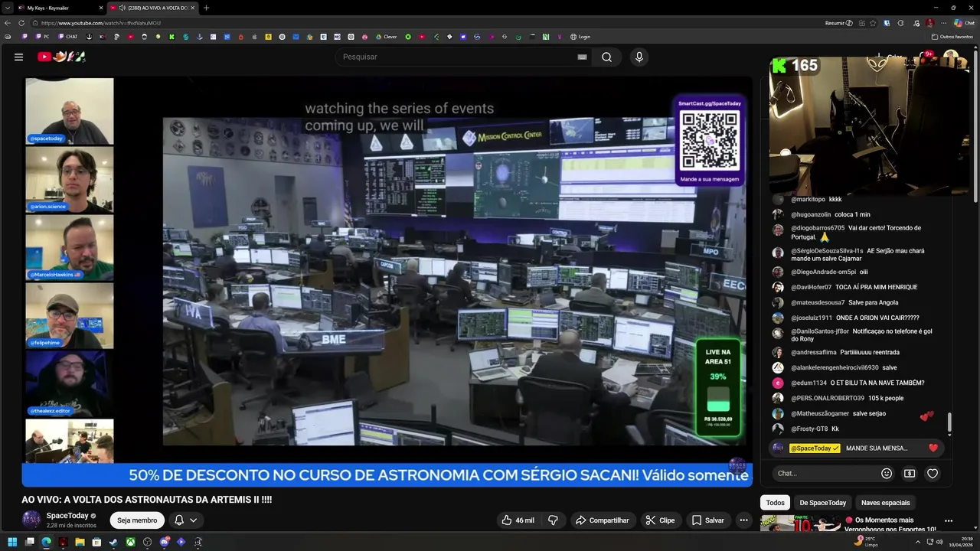Screen dimensions: 980x551
Task: Open more actions menu beside Salvar
Action: pyautogui.click(x=743, y=520)
